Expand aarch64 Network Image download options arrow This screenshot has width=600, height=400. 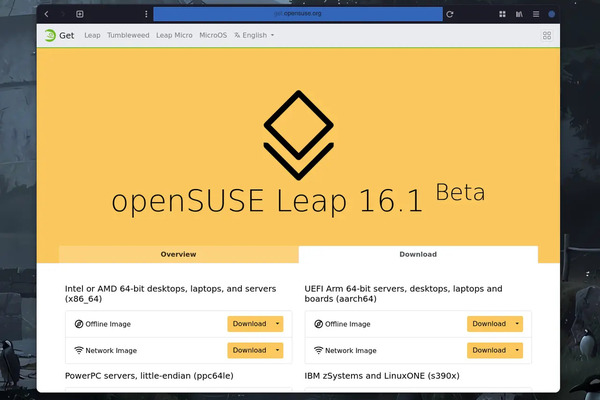click(517, 350)
